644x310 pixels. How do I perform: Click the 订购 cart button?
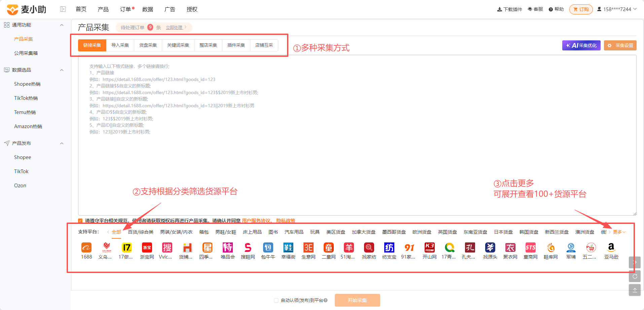pos(581,9)
